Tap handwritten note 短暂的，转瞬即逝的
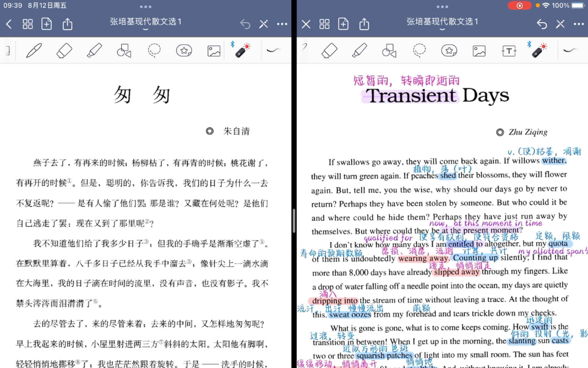The width and height of the screenshot is (588, 368). (x=406, y=81)
